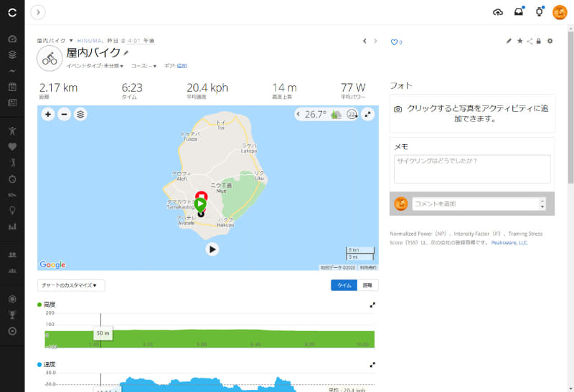Viewport: 574px width, 392px height.
Task: Open the map layers selector
Action: click(x=80, y=115)
